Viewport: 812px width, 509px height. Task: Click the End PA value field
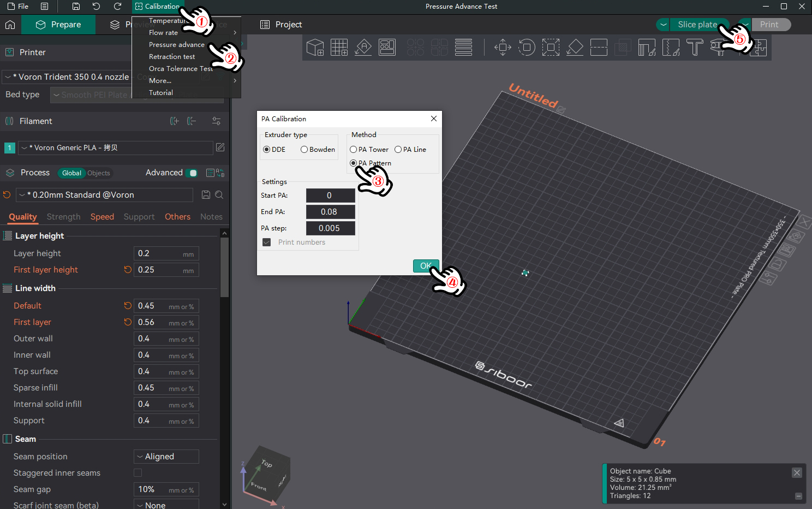(x=330, y=212)
